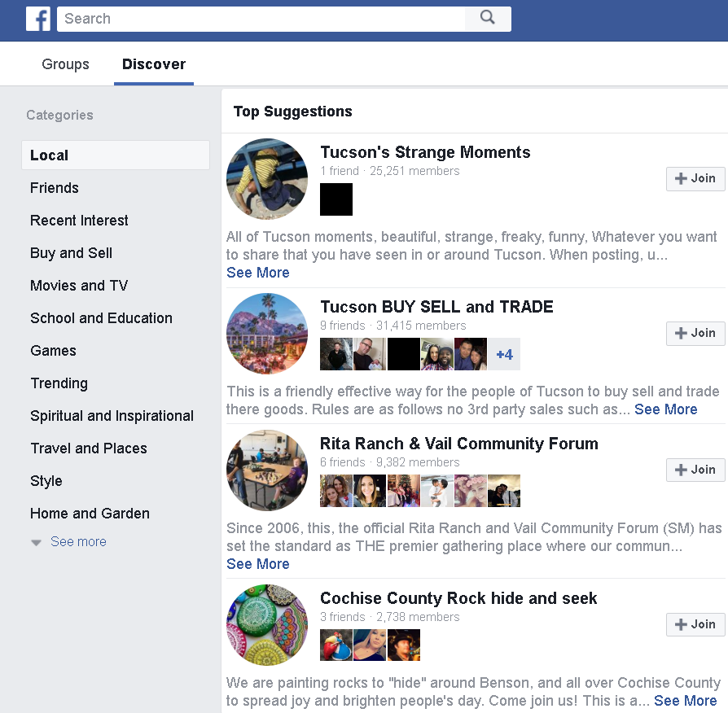Image resolution: width=728 pixels, height=713 pixels.
Task: Join Tucson's Strange Moments group
Action: pyautogui.click(x=695, y=178)
